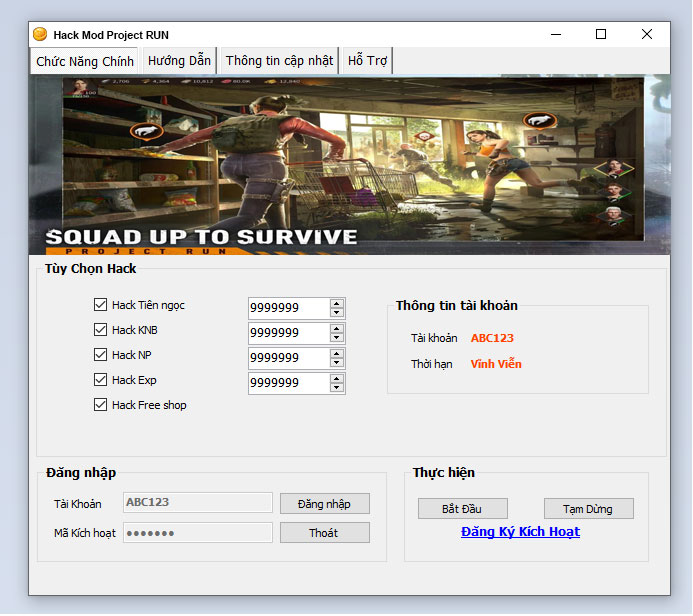This screenshot has width=693, height=616.
Task: Click the ABC123 account name text
Action: coord(492,338)
